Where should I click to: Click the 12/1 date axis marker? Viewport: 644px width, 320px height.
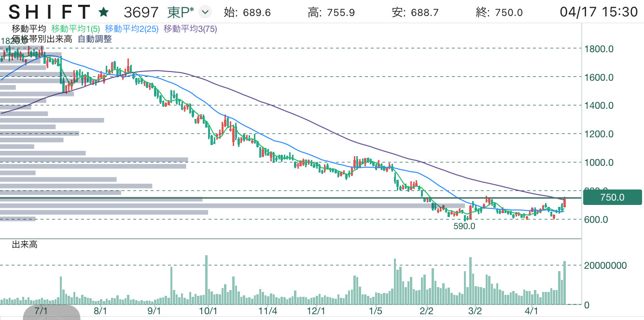[x=317, y=311]
